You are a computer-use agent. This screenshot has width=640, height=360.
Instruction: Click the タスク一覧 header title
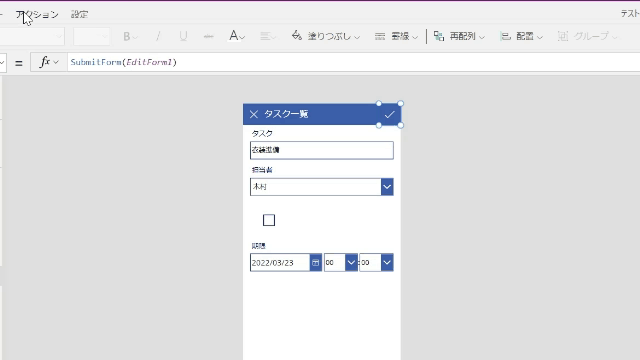(286, 114)
